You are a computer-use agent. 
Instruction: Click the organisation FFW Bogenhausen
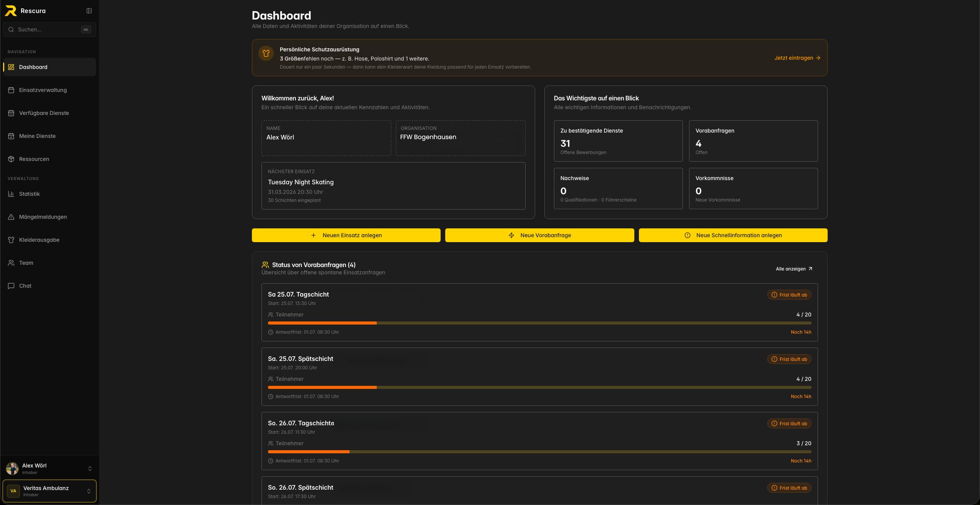point(461,138)
